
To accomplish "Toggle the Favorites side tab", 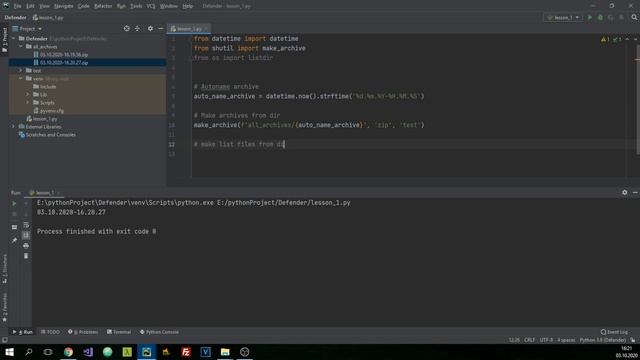I will click(x=4, y=307).
